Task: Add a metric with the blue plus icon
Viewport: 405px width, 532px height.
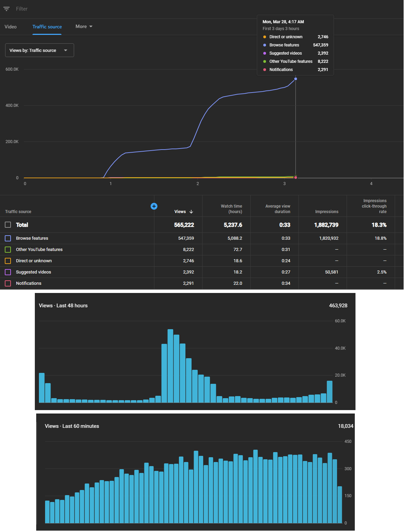Action: [x=154, y=206]
